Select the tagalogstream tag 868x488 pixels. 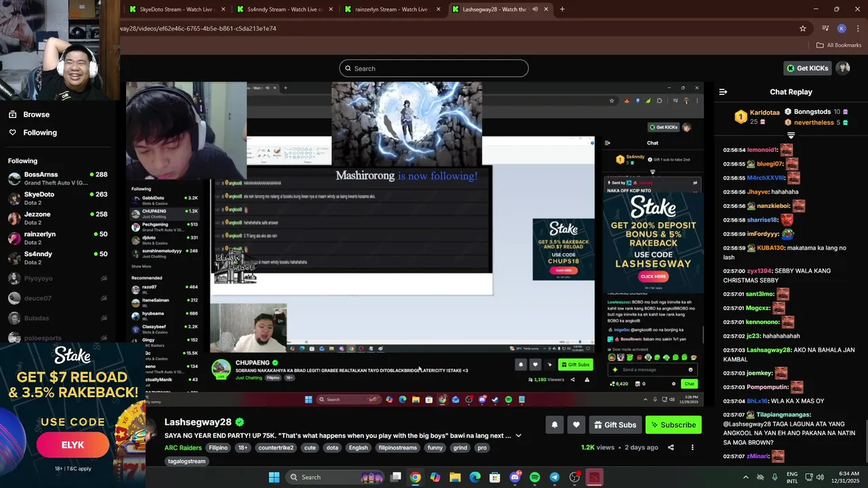point(186,462)
